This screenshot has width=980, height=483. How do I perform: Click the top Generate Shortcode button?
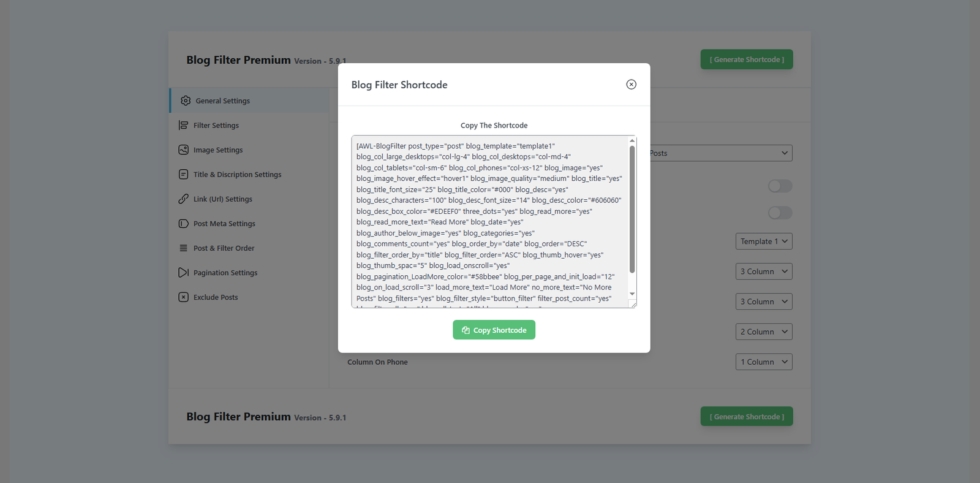pos(746,59)
